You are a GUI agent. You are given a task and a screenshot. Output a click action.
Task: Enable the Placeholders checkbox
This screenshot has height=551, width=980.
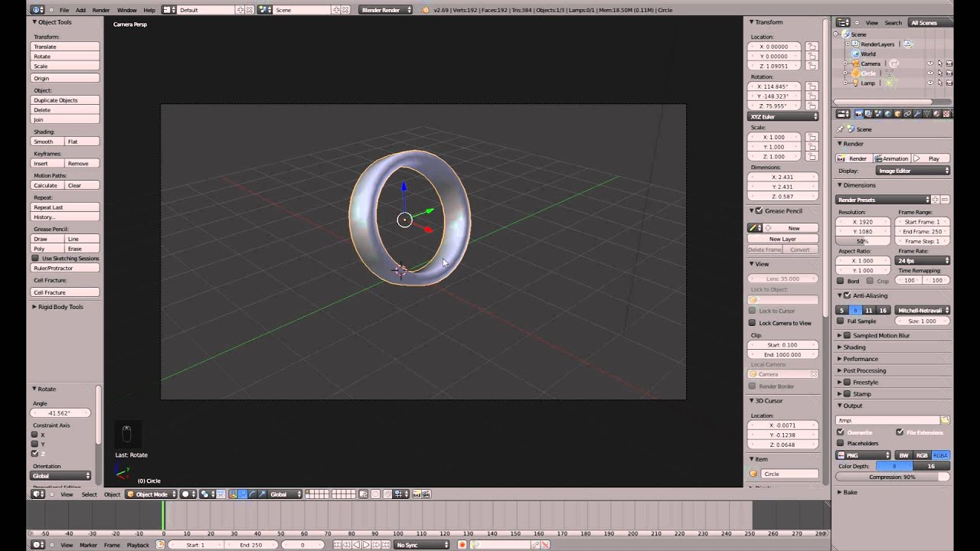pyautogui.click(x=841, y=443)
